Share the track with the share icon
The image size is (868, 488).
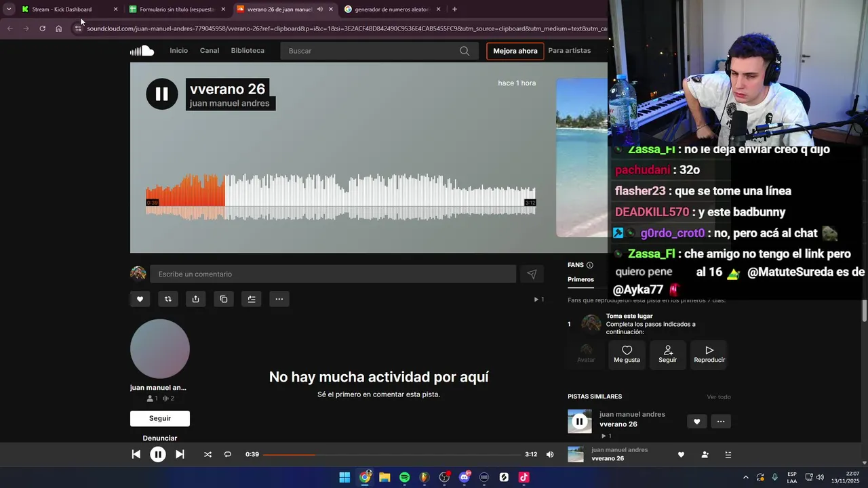[x=195, y=299]
